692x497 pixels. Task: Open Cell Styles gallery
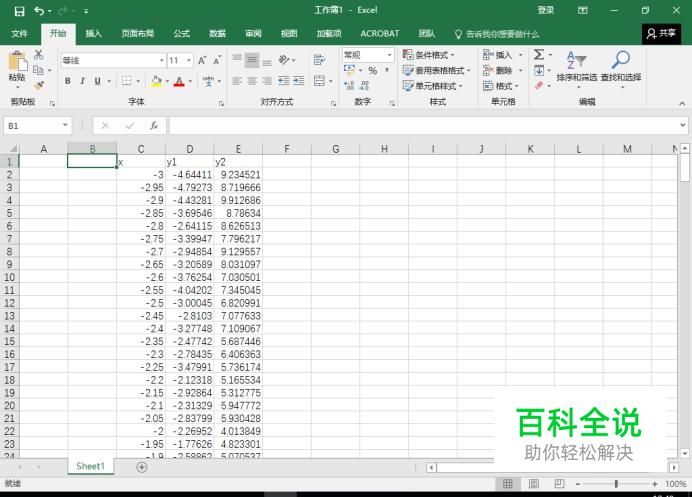pos(432,86)
